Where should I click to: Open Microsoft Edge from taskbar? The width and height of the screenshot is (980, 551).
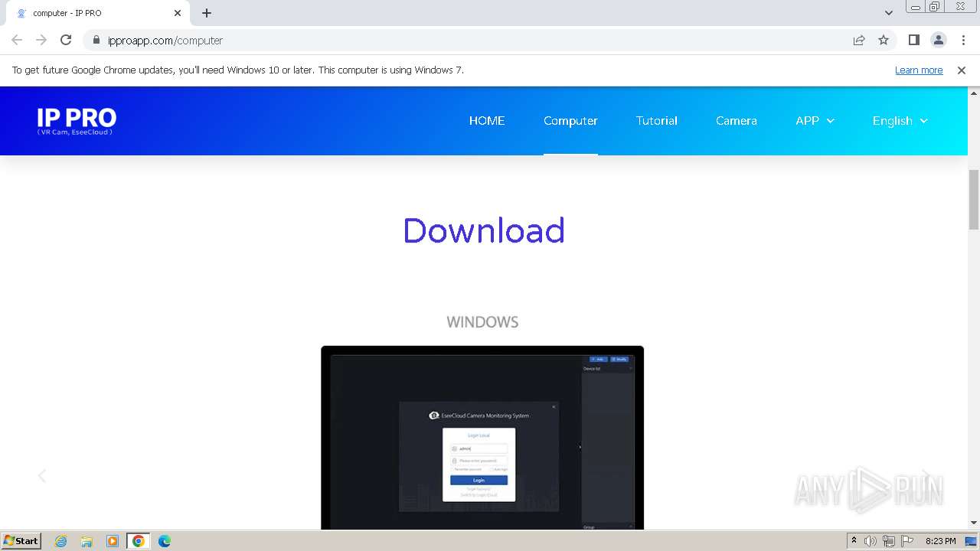(x=165, y=541)
